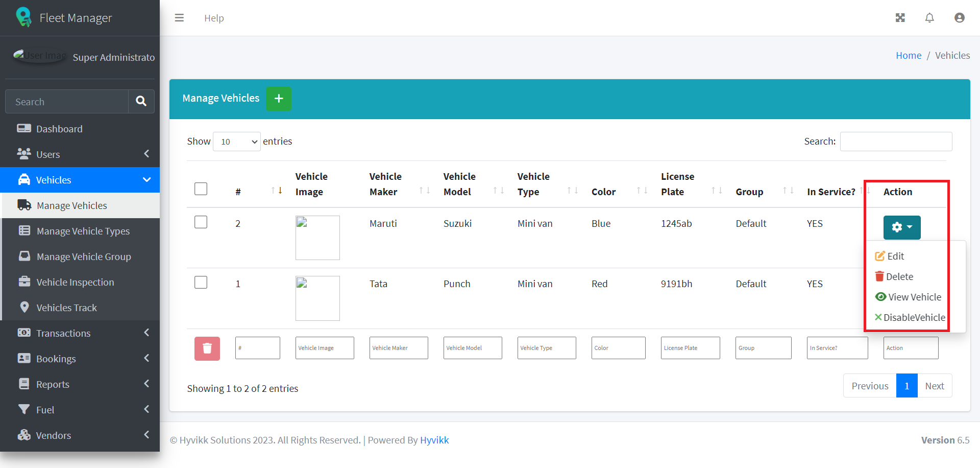980x468 pixels.
Task: Click the table Search input field
Action: 896,142
